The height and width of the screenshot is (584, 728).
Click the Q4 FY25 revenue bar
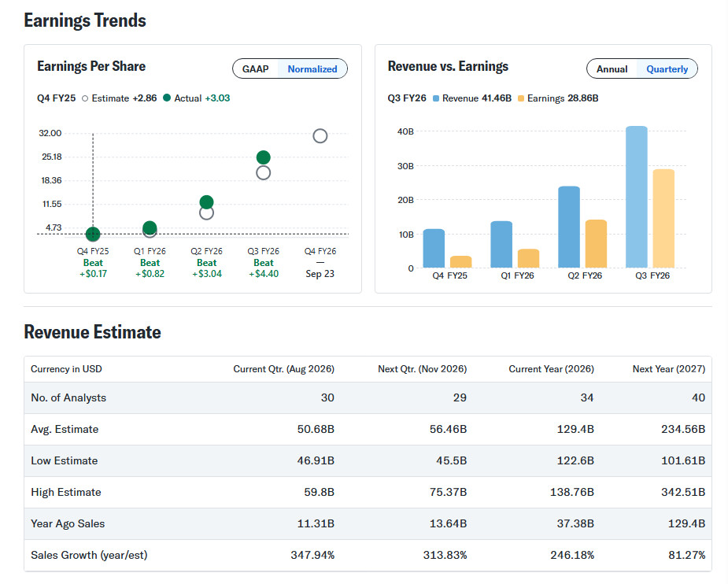(434, 249)
